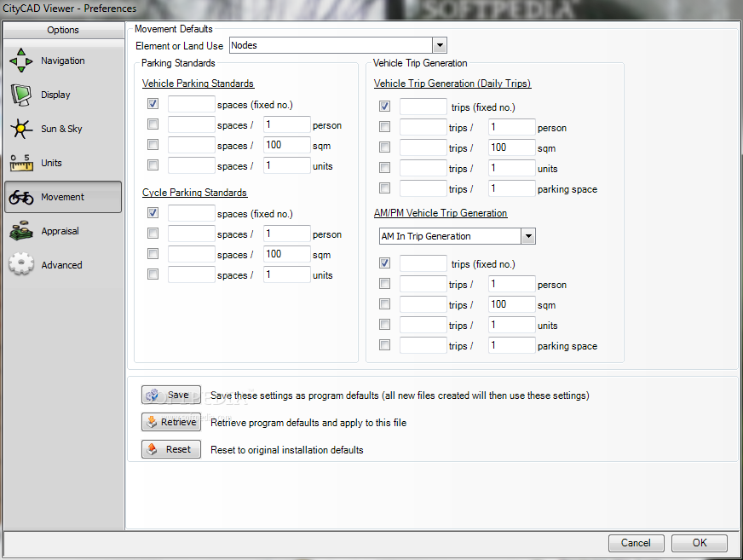The image size is (743, 560).
Task: Confirm preferences with OK button
Action: (x=700, y=543)
